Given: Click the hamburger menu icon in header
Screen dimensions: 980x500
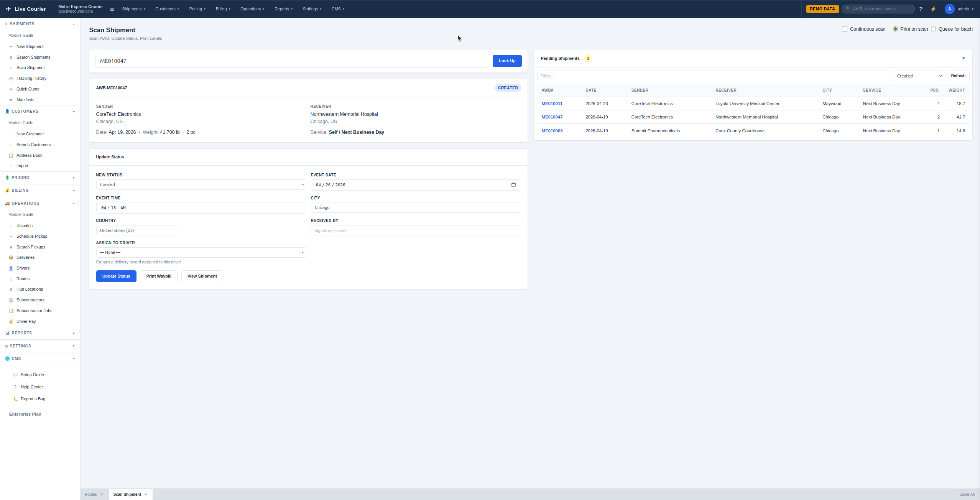Looking at the screenshot, I should 112,9.
